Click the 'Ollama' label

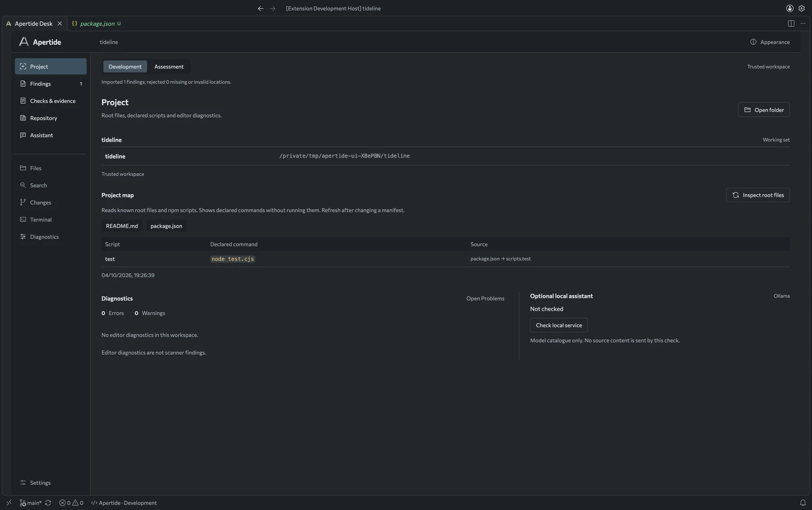tap(782, 296)
